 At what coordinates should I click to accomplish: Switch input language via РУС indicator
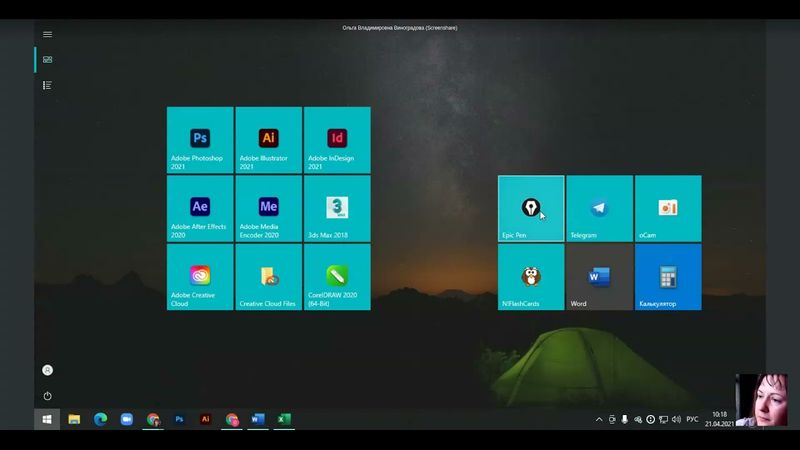click(692, 420)
